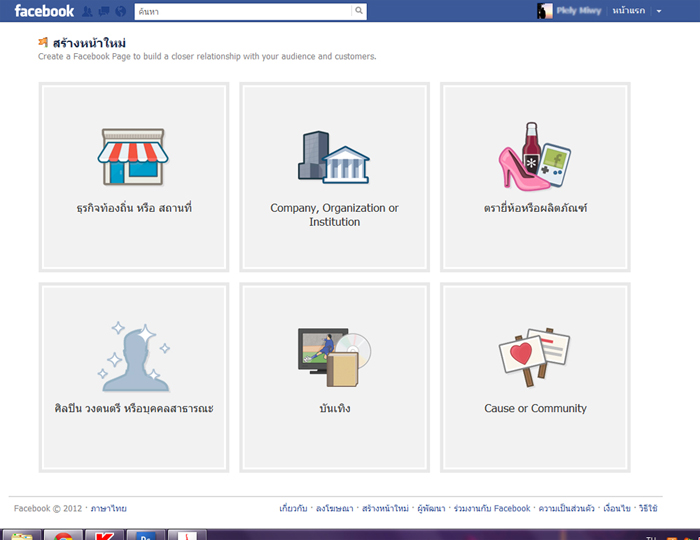The image size is (700, 540).
Task: Open ความเป็นส่วนตัว footer link
Action: coord(567,508)
